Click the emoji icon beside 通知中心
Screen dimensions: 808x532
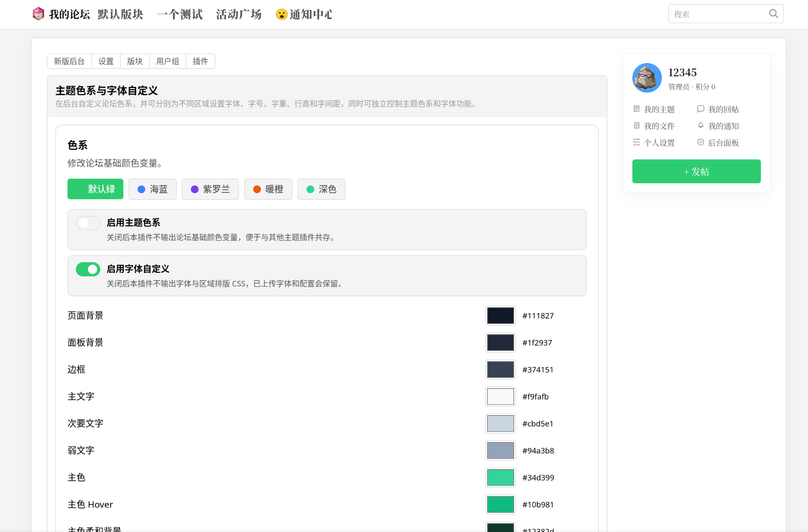pos(281,15)
